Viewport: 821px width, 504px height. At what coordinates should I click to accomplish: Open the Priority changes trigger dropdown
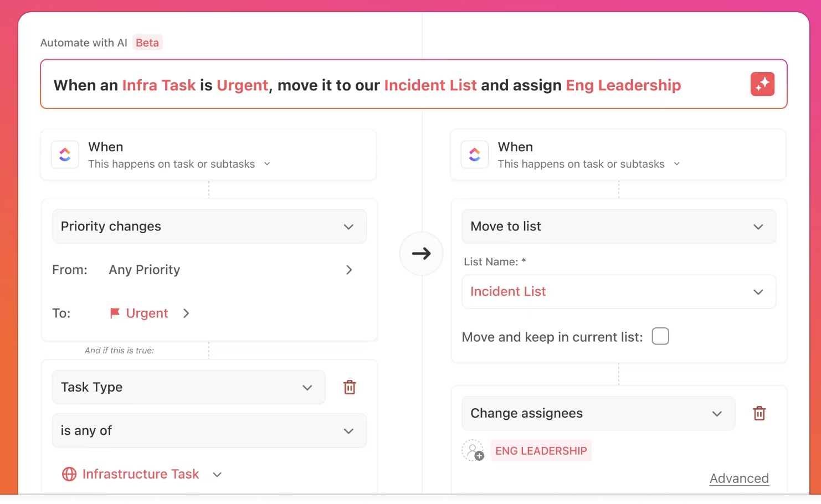(209, 226)
